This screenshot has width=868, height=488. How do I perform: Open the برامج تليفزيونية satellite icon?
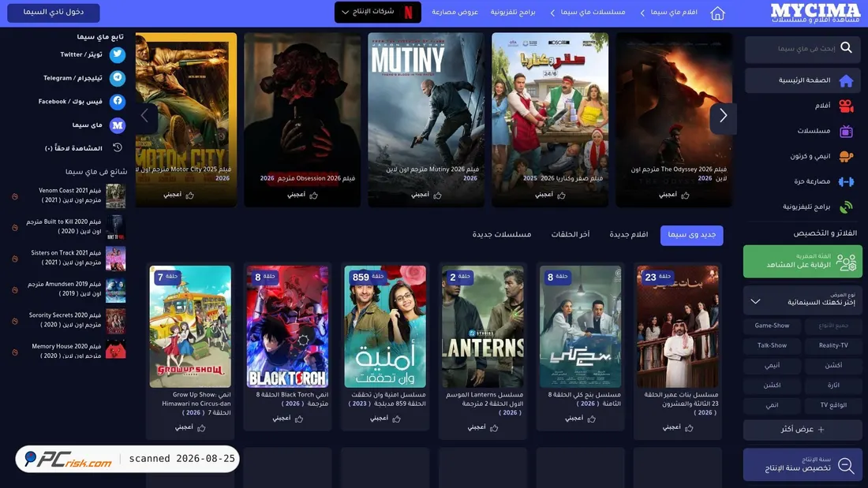click(x=846, y=207)
